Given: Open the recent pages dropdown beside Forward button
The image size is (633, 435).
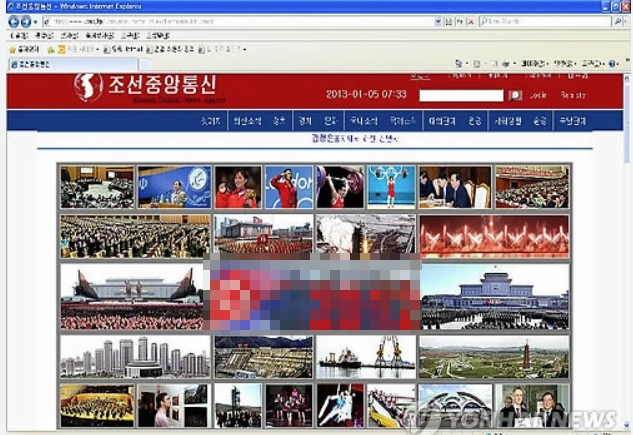Looking at the screenshot, I should (x=35, y=21).
